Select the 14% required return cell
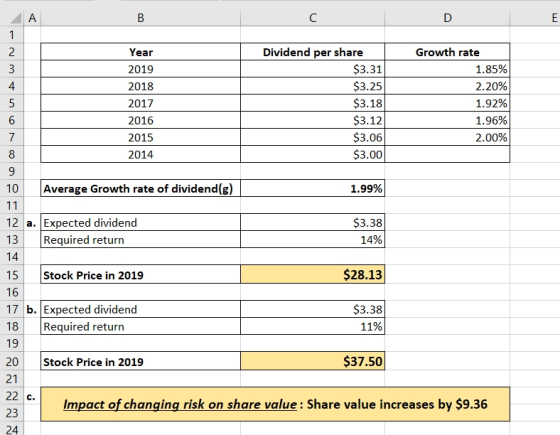 [x=312, y=240]
